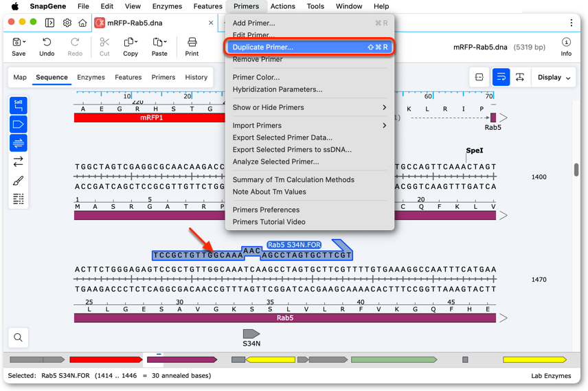Toggle the features arrow display button
This screenshot has width=588, height=391.
click(x=19, y=124)
